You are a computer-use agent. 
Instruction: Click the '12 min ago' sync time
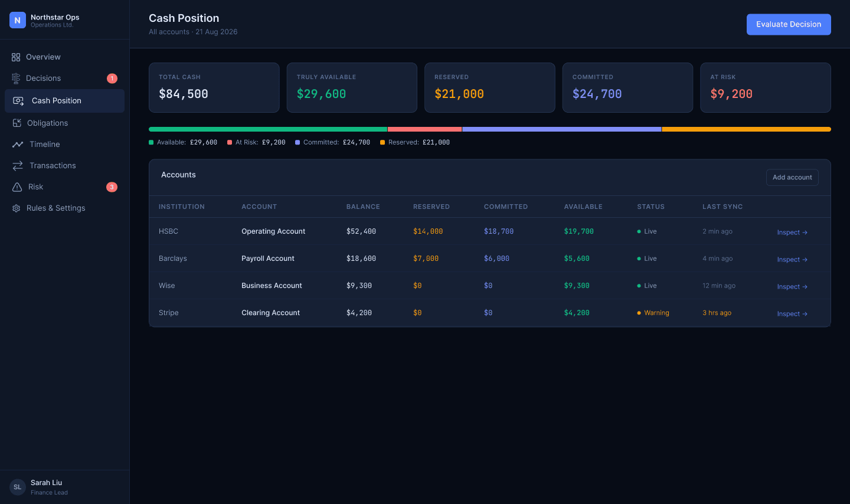(719, 286)
